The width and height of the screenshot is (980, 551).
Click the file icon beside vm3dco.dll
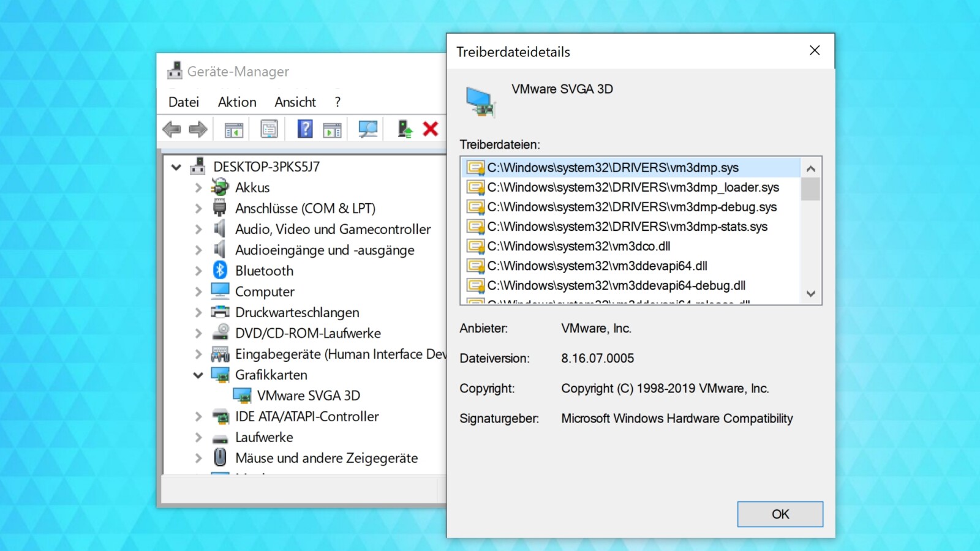click(x=475, y=246)
